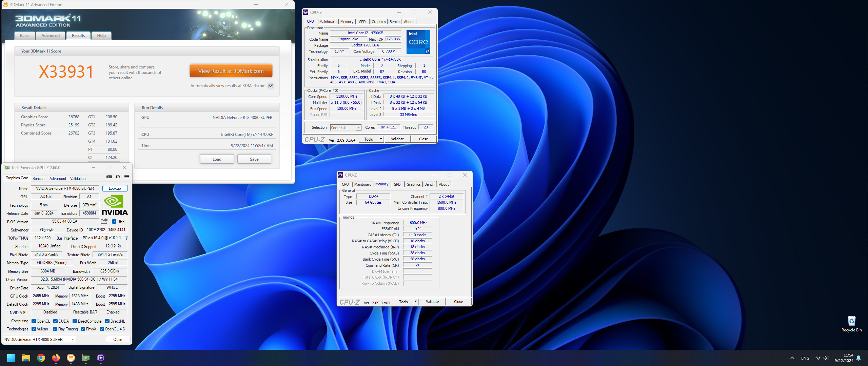The image size is (868, 366).
Task: Click the Wi-Fi network tray icon
Action: click(818, 358)
